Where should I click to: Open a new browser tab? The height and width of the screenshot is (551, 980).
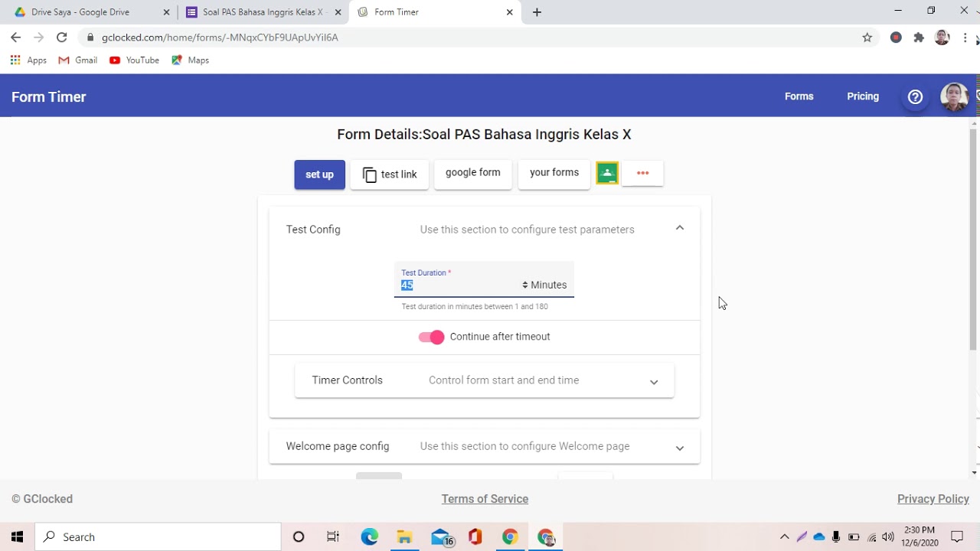click(x=537, y=12)
